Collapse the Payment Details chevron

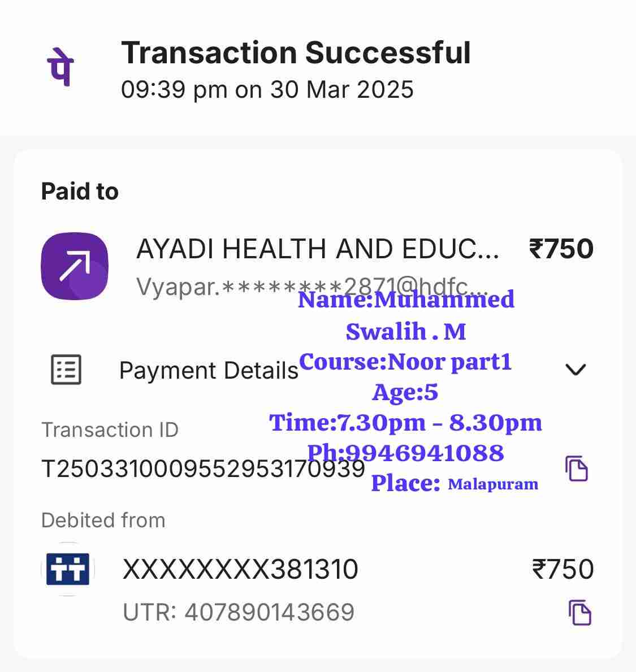tap(576, 370)
